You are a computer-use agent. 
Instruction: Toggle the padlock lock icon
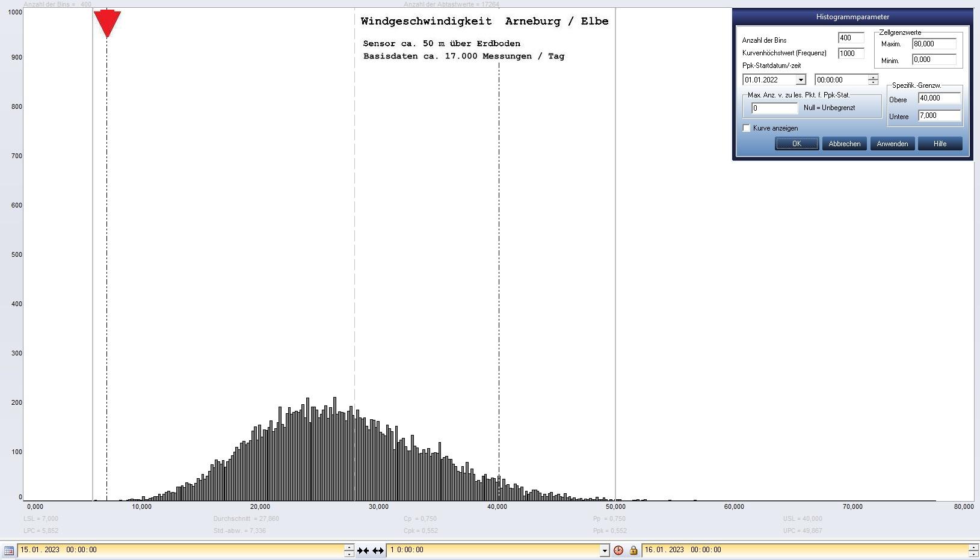(x=633, y=550)
